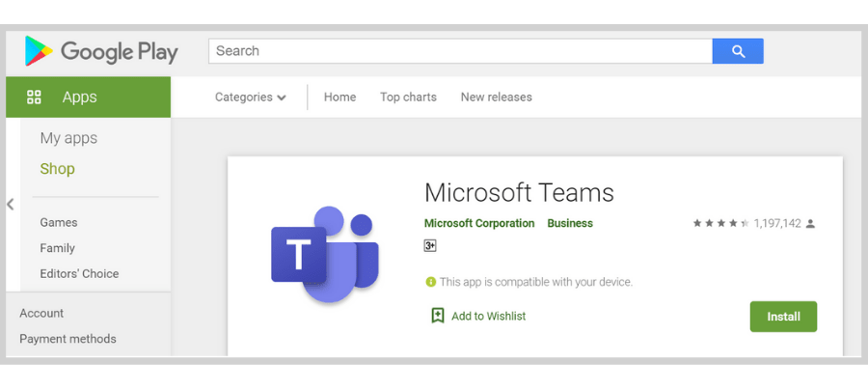Click the green compatibility info icon
868x391 pixels.
click(x=430, y=282)
